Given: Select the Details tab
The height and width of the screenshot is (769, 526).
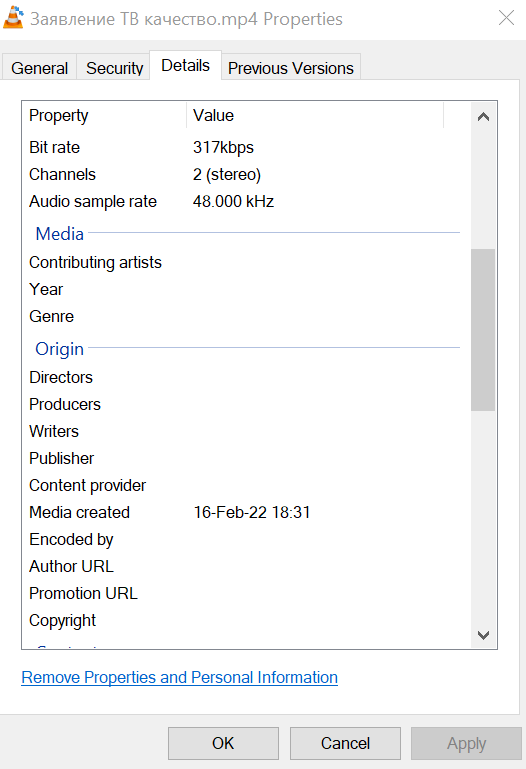Looking at the screenshot, I should coord(185,65).
